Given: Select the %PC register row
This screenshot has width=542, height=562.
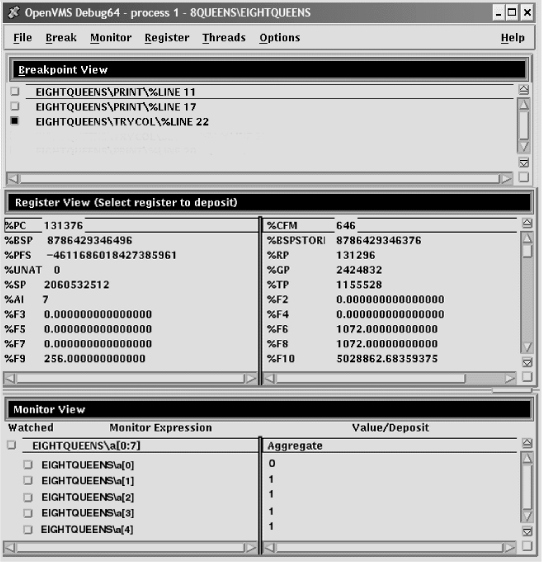Looking at the screenshot, I should click(x=131, y=225).
